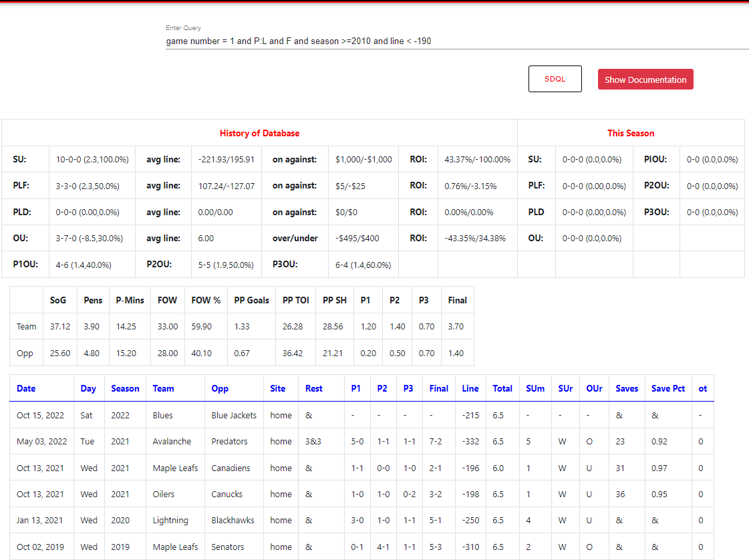Select the This Season heading
The height and width of the screenshot is (560, 749).
pyautogui.click(x=631, y=133)
